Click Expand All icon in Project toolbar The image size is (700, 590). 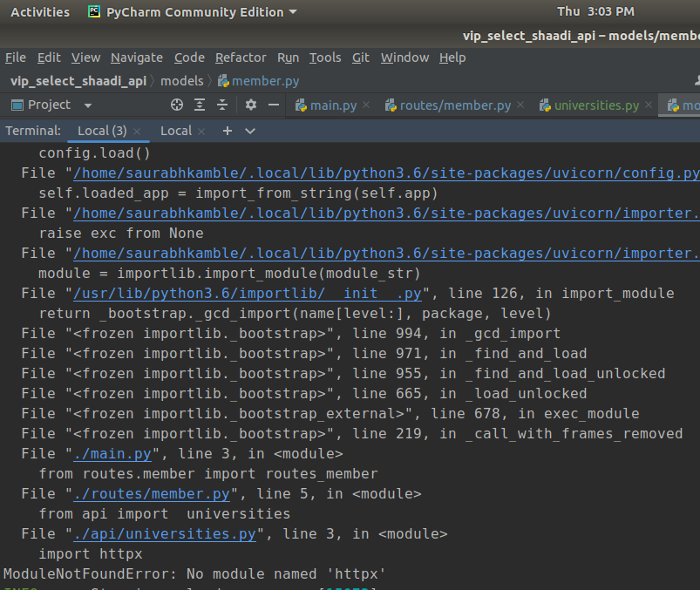200,105
